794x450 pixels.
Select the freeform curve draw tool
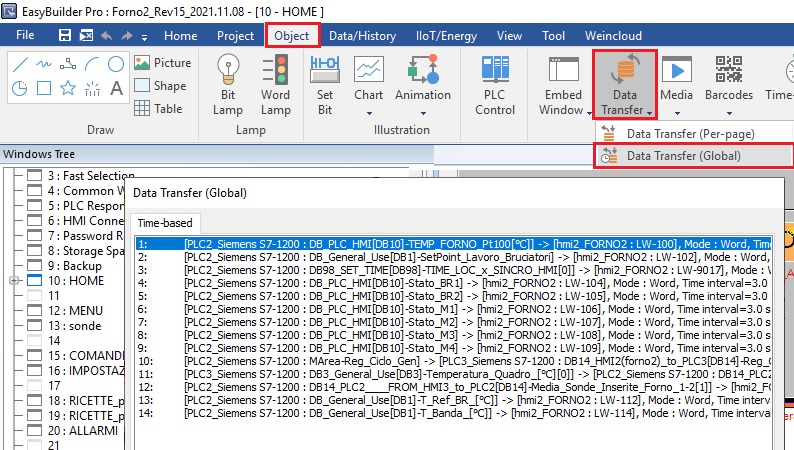[44, 64]
